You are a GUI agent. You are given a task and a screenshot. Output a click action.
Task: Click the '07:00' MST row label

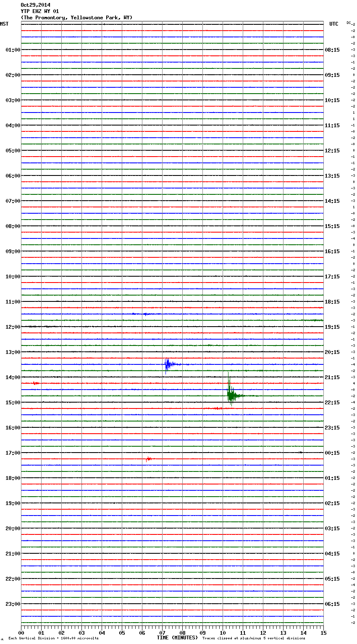point(13,201)
